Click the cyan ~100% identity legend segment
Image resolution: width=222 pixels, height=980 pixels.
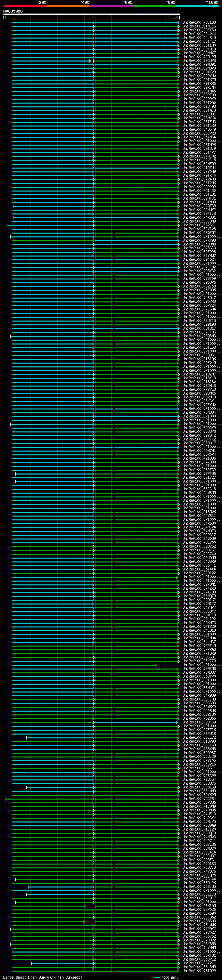(x=197, y=6)
